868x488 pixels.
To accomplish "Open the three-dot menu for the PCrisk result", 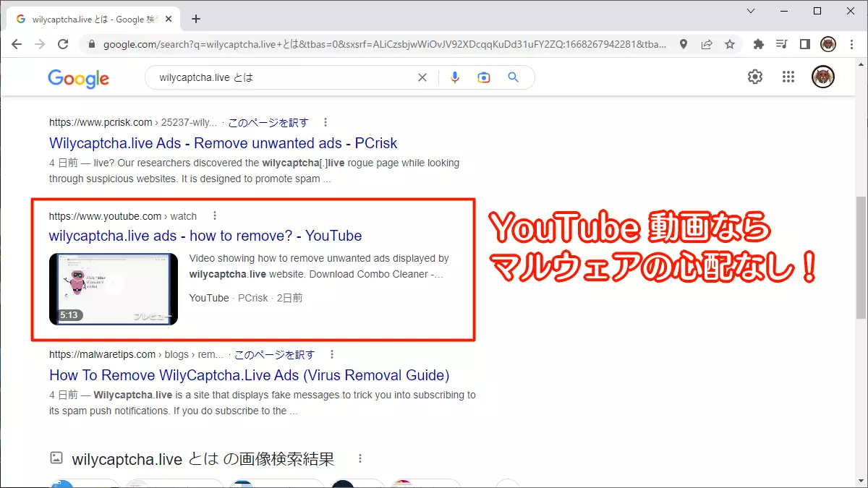I will click(325, 122).
